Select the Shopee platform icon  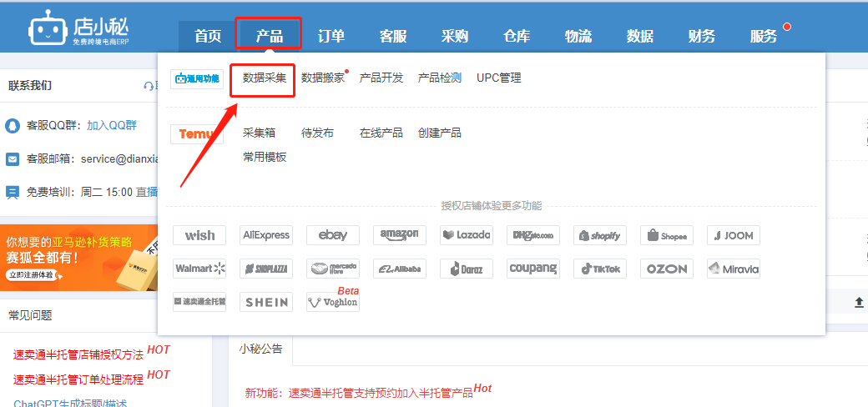pyautogui.click(x=667, y=235)
